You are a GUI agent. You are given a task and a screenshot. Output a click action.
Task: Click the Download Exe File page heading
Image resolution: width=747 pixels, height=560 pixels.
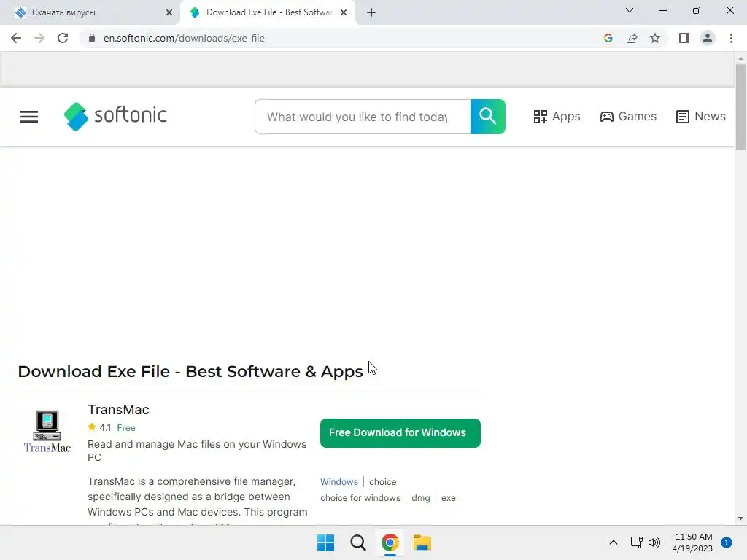tap(190, 371)
